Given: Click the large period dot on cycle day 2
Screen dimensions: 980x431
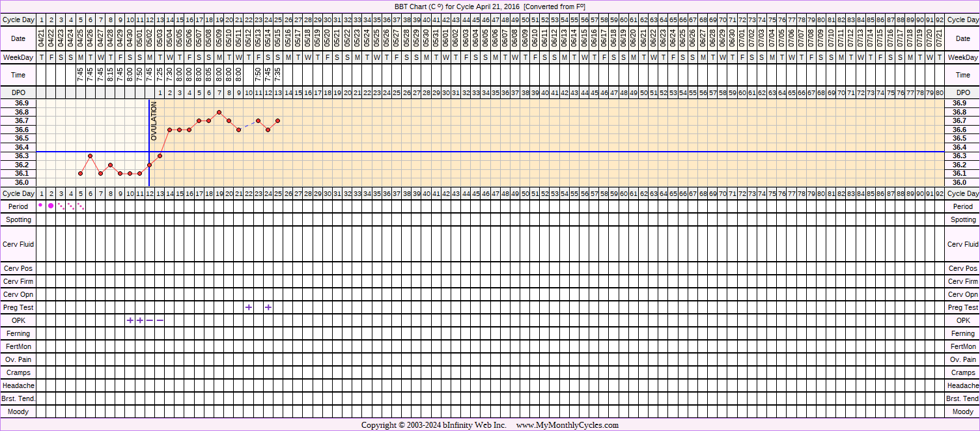Looking at the screenshot, I should [51, 206].
